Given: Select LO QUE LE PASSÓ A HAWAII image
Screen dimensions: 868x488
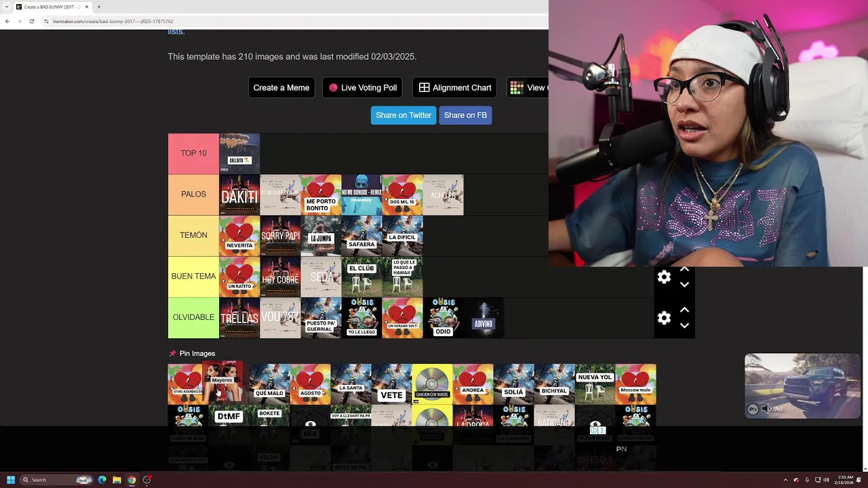Looking at the screenshot, I should click(402, 277).
